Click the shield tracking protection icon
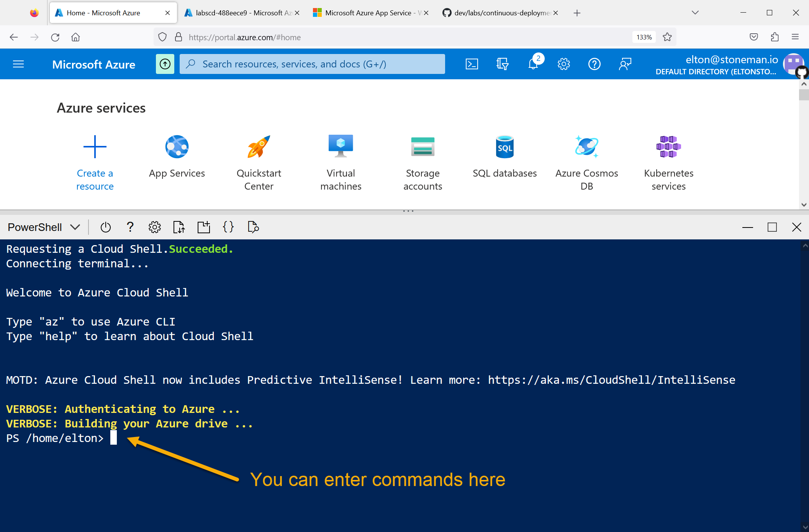809x532 pixels. point(162,37)
